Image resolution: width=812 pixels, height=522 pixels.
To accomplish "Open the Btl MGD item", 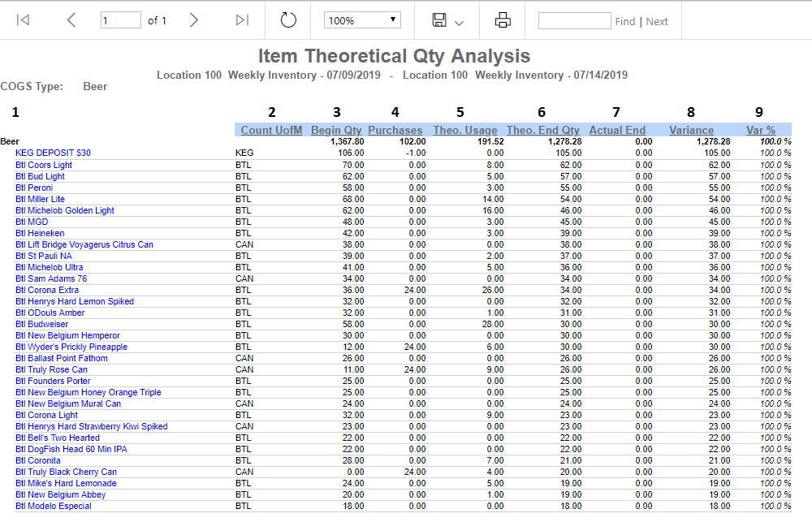I will pos(32,222).
